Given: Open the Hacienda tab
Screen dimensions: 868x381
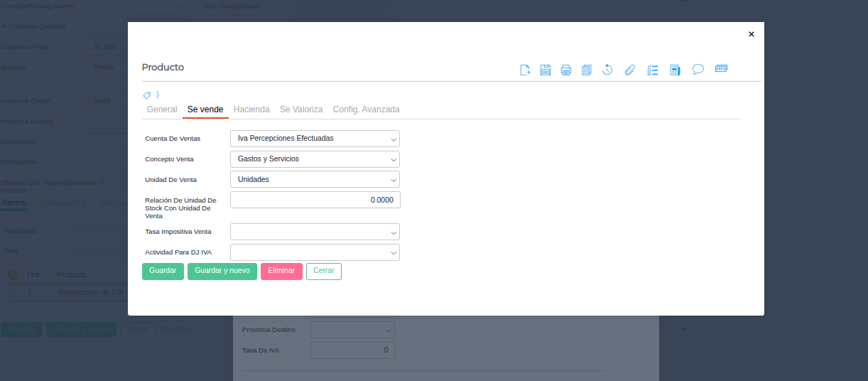Looking at the screenshot, I should [251, 109].
